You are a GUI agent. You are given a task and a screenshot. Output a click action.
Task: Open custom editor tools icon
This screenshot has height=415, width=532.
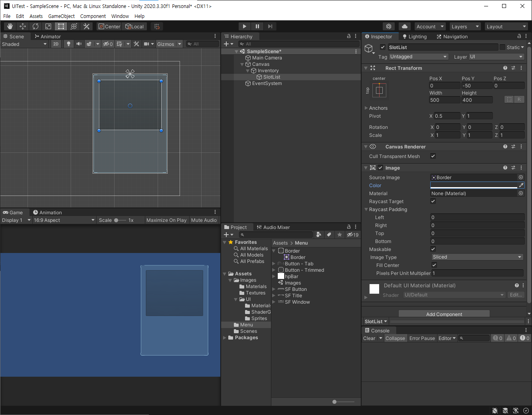(87, 26)
